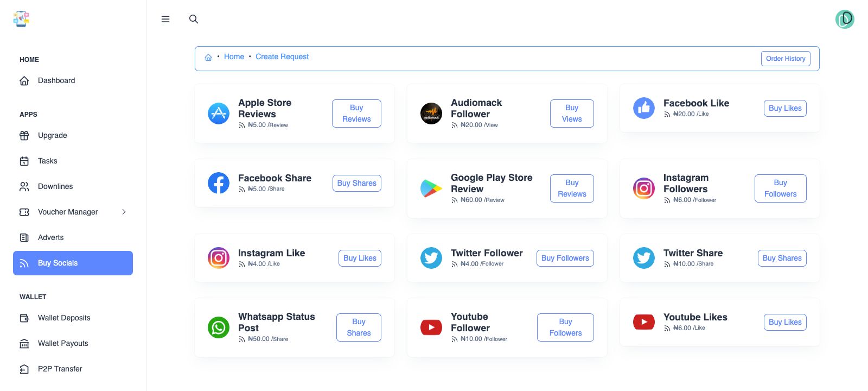
Task: Click the Whatsapp Status Post icon
Action: click(x=219, y=327)
